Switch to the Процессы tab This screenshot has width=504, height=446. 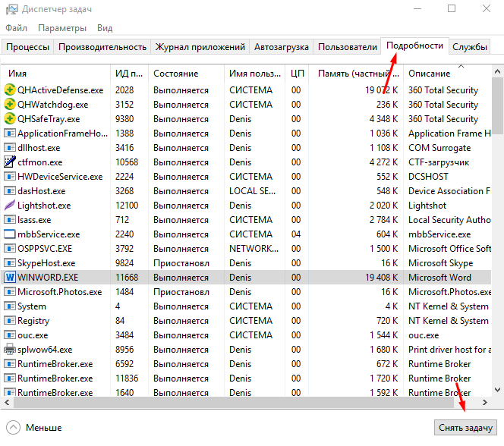pos(27,47)
